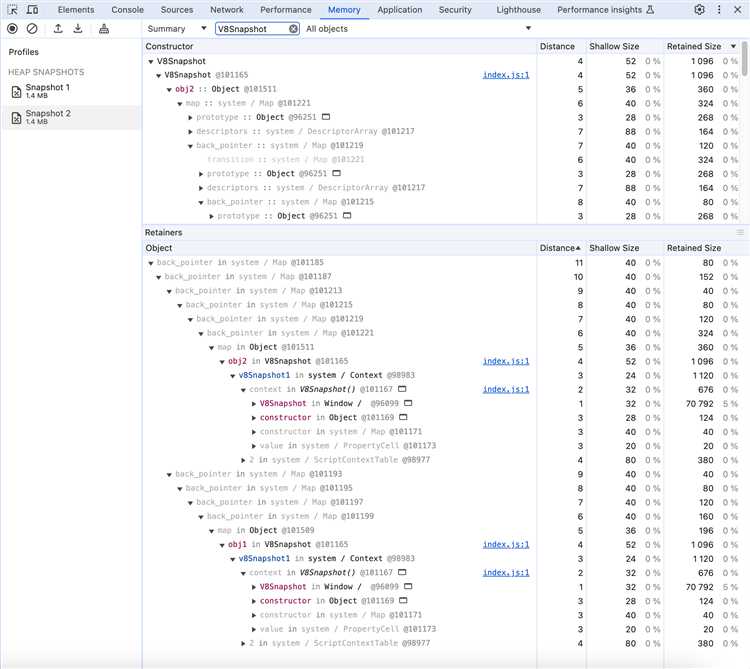Viewport: 750px width, 669px height.
Task: Collapse back_pointer in system / Map @101193
Action: coord(169,474)
